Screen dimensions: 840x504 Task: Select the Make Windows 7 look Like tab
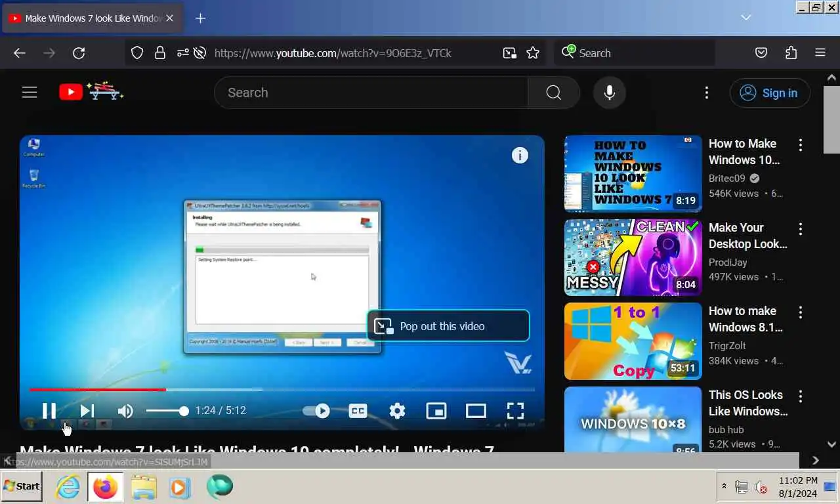click(x=92, y=18)
